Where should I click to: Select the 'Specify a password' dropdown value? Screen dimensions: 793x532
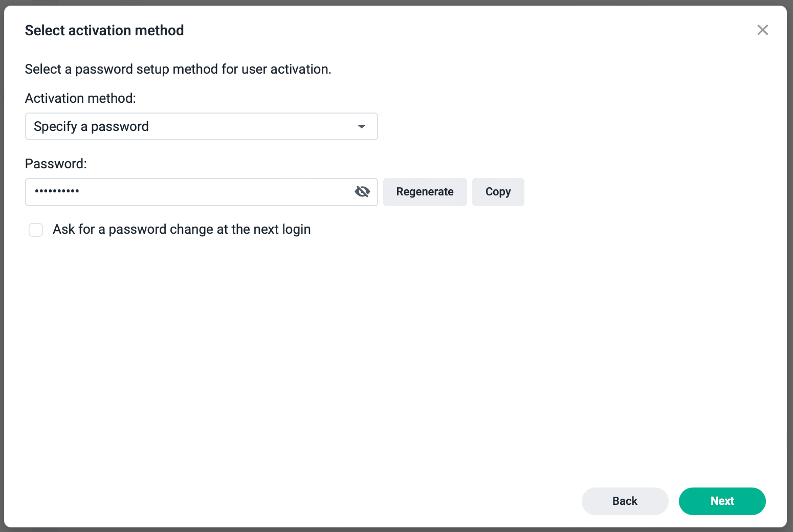(91, 126)
